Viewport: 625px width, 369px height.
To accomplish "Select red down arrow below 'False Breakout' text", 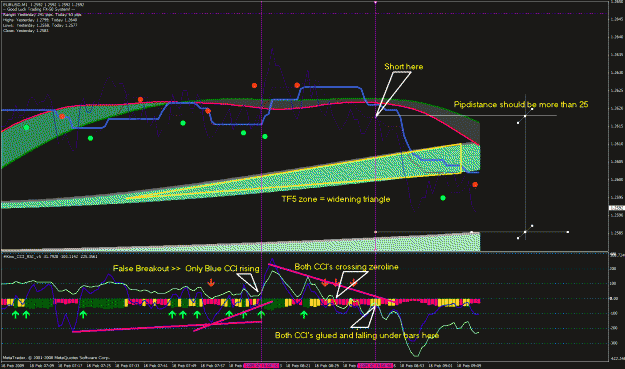I will coord(211,283).
